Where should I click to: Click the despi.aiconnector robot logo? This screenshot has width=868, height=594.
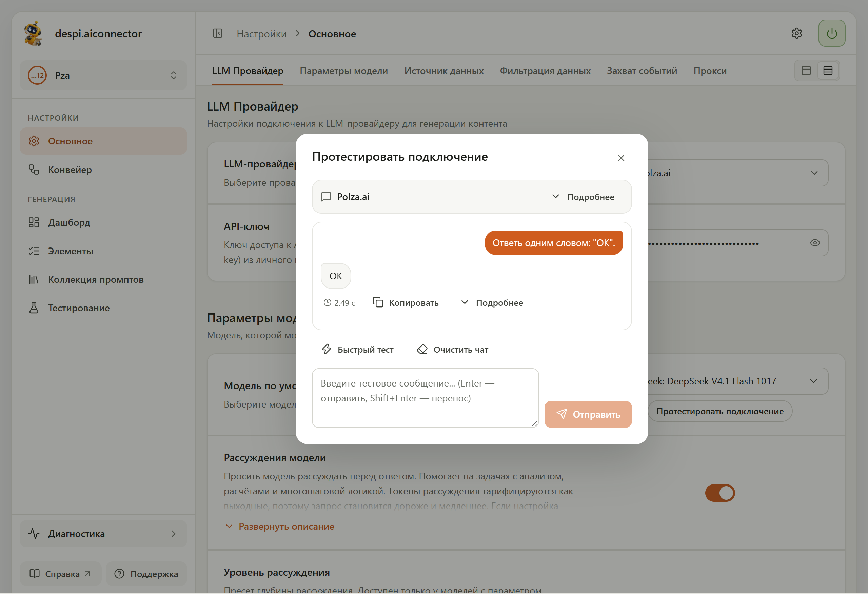click(x=33, y=33)
